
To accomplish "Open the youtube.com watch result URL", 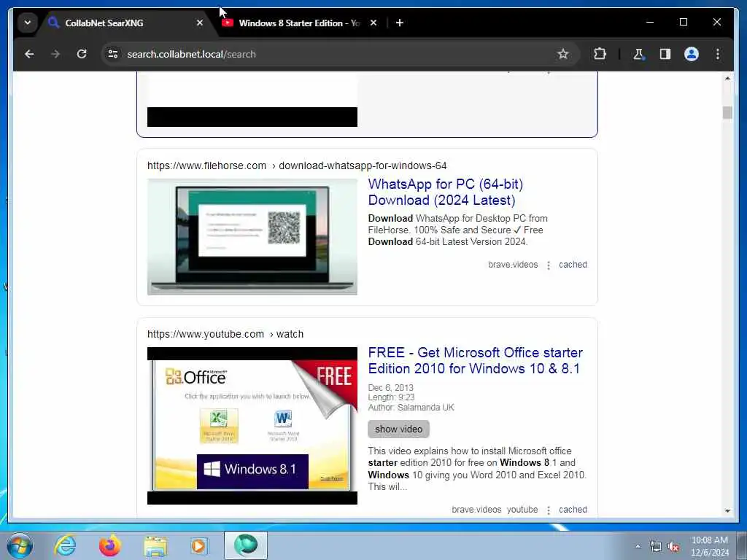I will click(225, 334).
